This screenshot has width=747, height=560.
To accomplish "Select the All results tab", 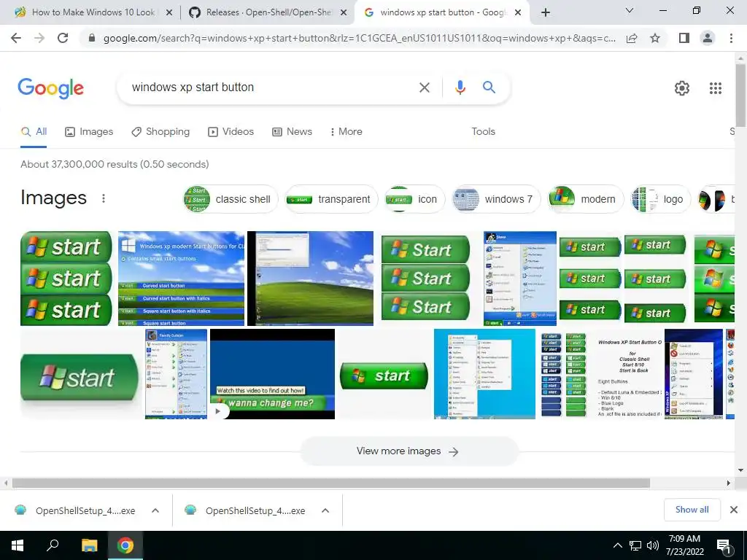I will (x=34, y=131).
